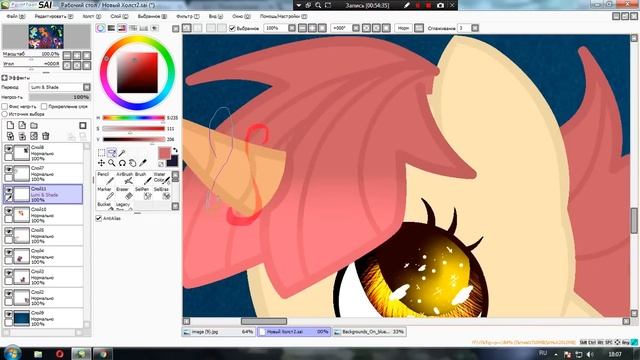The width and height of the screenshot is (640, 360).
Task: Show the RGB slider panel icon
Action: coord(111,28)
